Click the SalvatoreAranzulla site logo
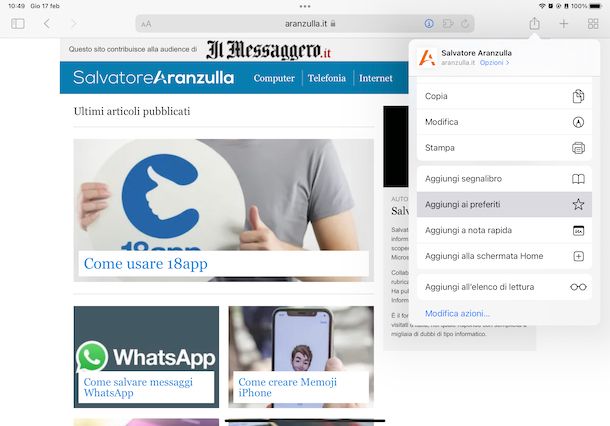 tap(153, 77)
